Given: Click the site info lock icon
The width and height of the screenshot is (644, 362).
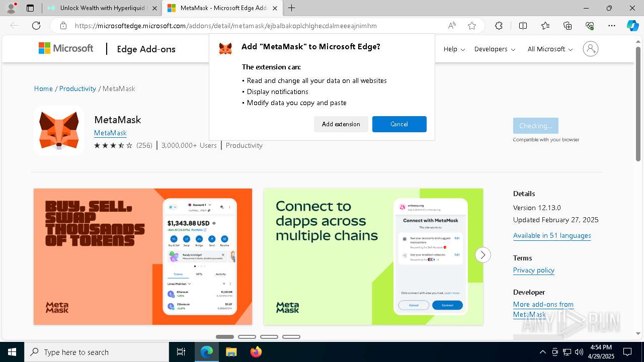Looking at the screenshot, I should click(x=63, y=26).
